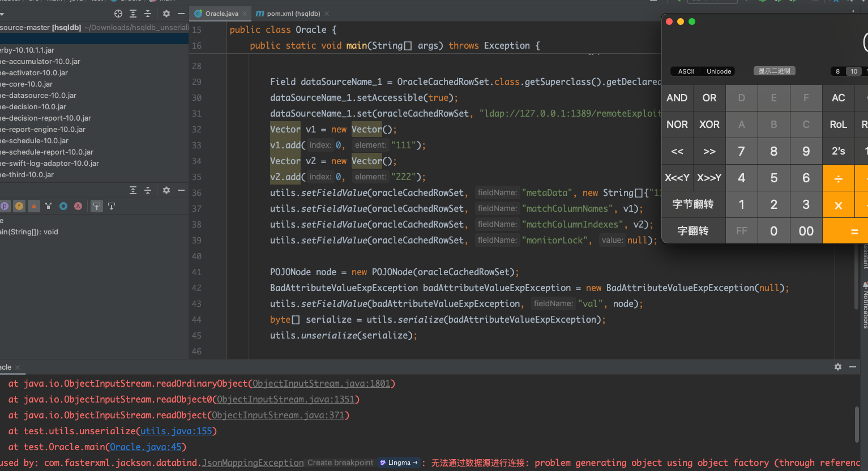Collapse all in the Structure panel
This screenshot has width=868, height=471.
[148, 190]
